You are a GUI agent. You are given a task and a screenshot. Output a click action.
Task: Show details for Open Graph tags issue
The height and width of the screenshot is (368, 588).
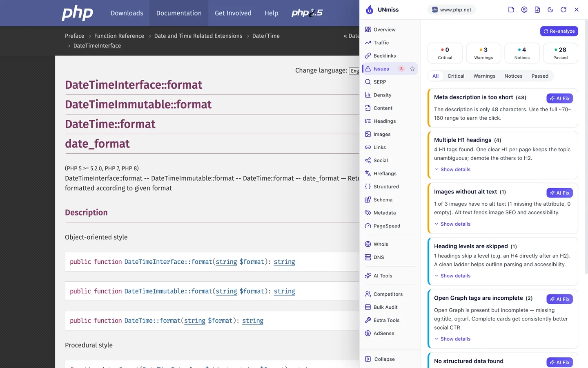[x=452, y=339]
